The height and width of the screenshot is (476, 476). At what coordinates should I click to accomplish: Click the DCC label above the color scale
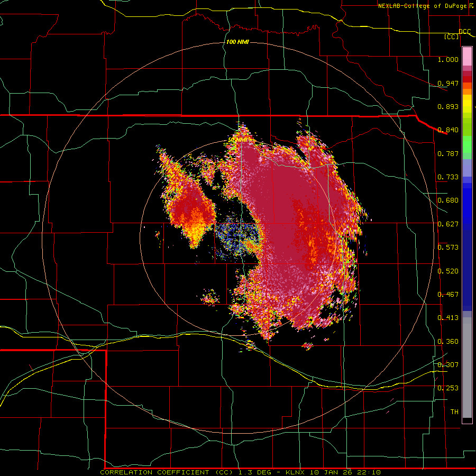[465, 31]
